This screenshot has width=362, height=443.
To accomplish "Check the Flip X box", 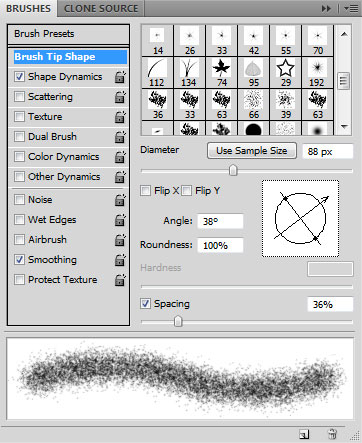I will [x=145, y=191].
